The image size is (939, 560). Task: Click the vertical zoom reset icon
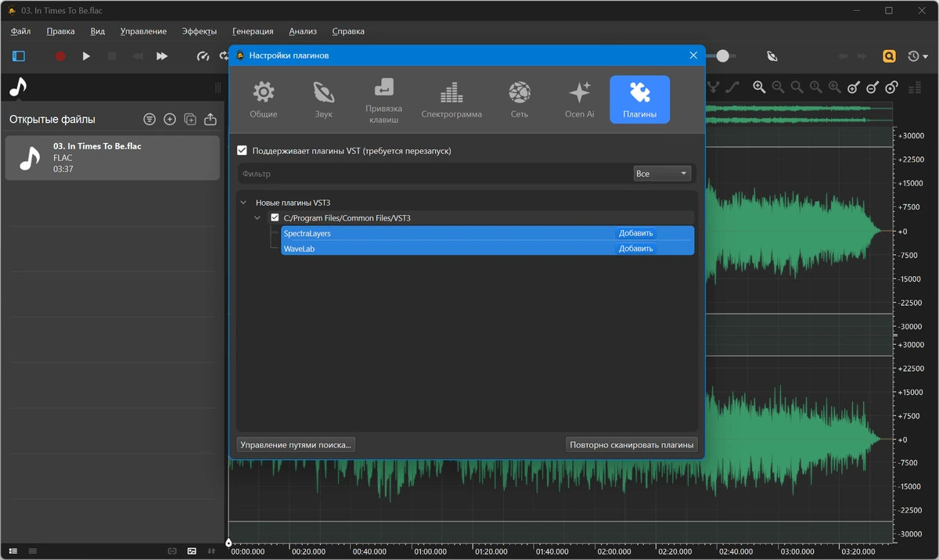coord(892,87)
